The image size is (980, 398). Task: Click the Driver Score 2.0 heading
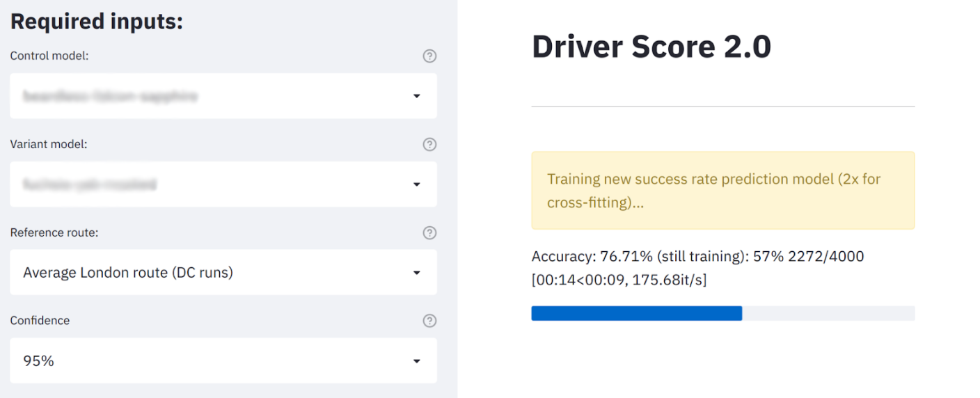click(651, 47)
